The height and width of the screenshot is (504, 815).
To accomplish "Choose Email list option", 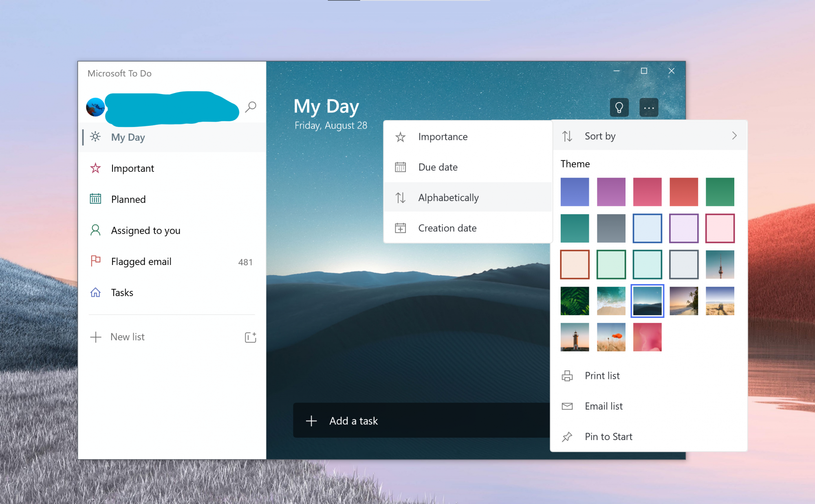I will [604, 406].
